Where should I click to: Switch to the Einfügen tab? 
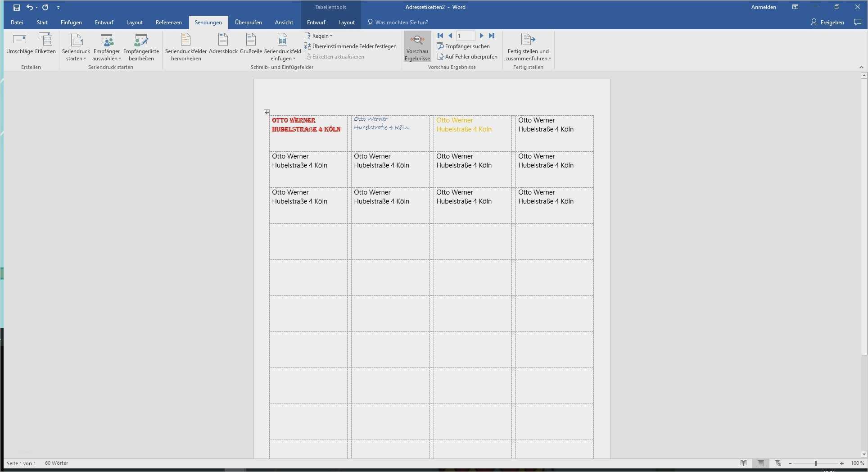pos(71,23)
